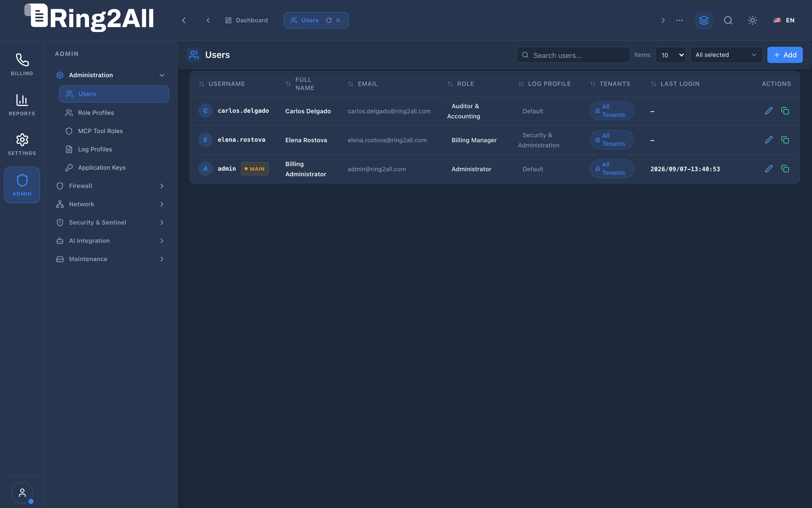Click the layers stack icon in header
Viewport: 812px width, 508px height.
pos(704,20)
